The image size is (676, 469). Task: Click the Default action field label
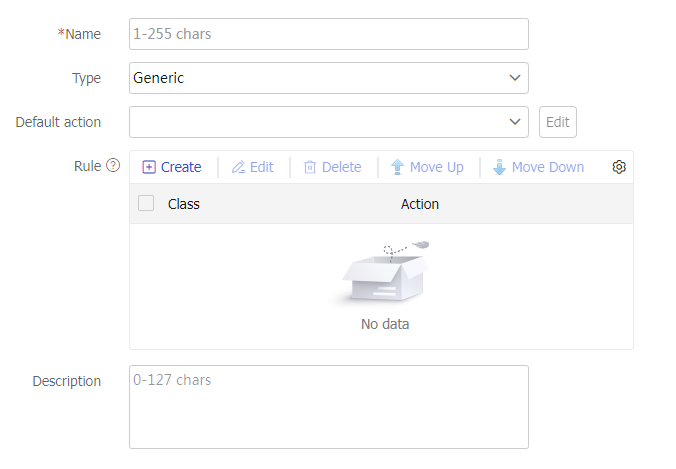coord(58,122)
